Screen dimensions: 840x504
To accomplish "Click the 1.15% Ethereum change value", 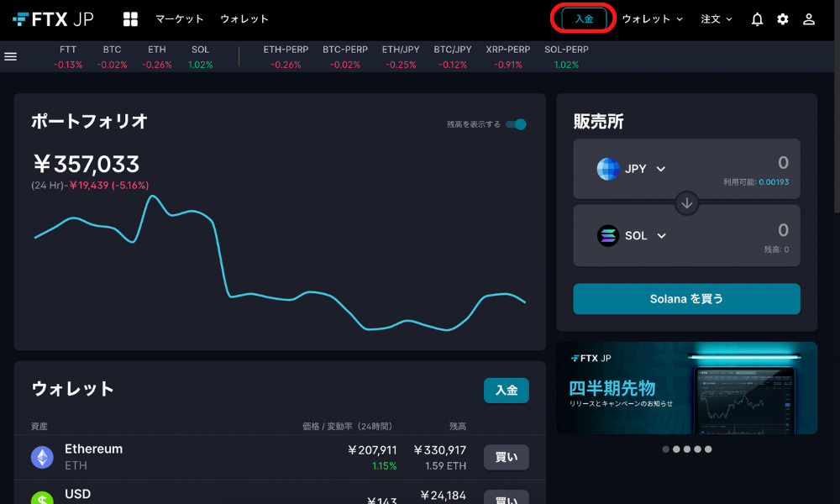I will (x=385, y=466).
